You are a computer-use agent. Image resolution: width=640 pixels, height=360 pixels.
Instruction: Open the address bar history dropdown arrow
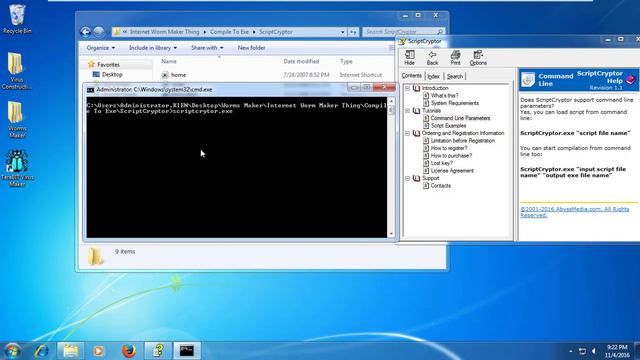pyautogui.click(x=342, y=32)
